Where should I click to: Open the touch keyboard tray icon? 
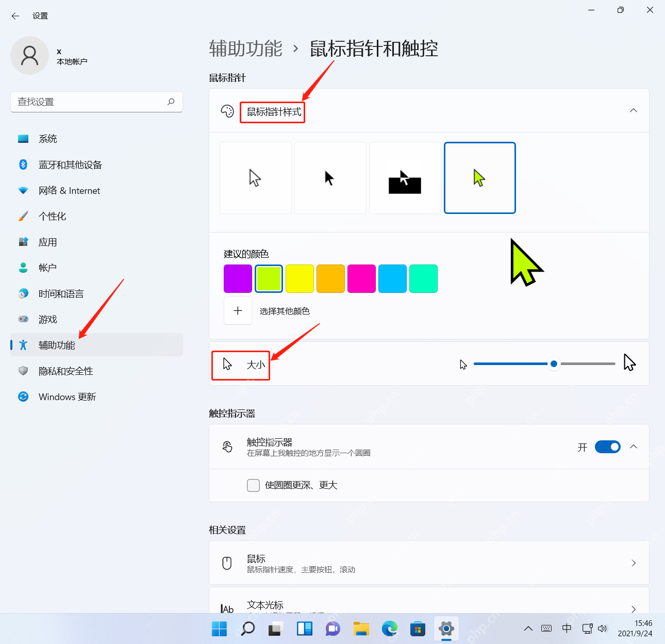tap(546, 629)
